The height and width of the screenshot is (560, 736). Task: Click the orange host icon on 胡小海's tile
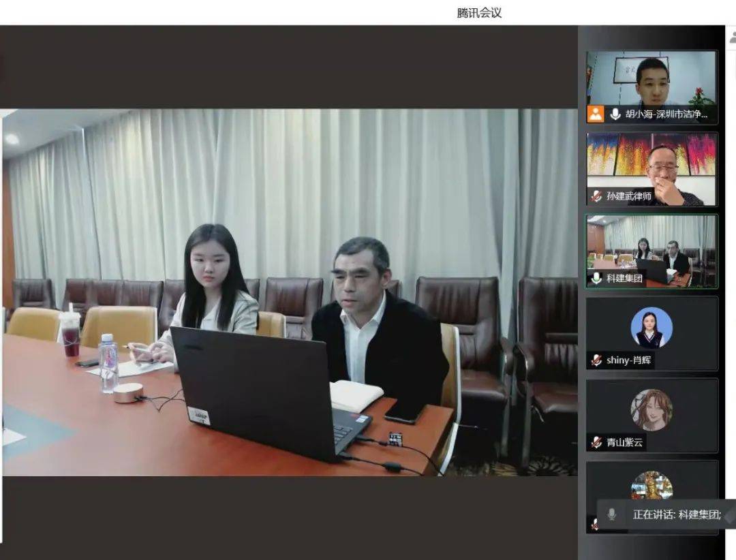(596, 114)
